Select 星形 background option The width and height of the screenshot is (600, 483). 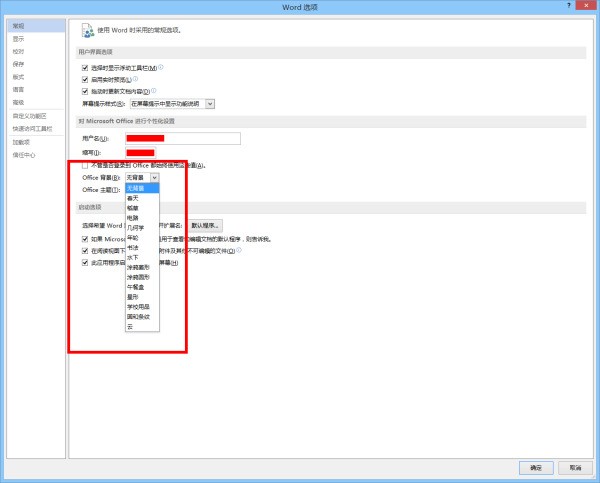coord(142,297)
